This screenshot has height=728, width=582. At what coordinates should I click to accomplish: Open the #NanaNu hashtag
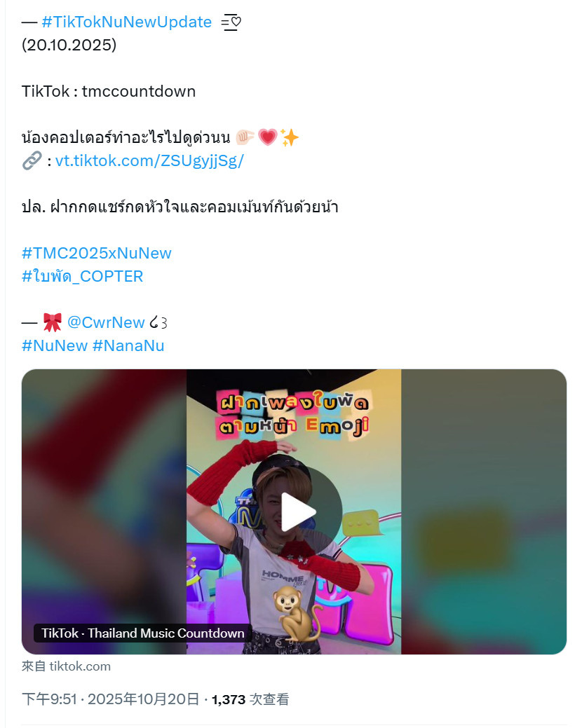(x=128, y=345)
